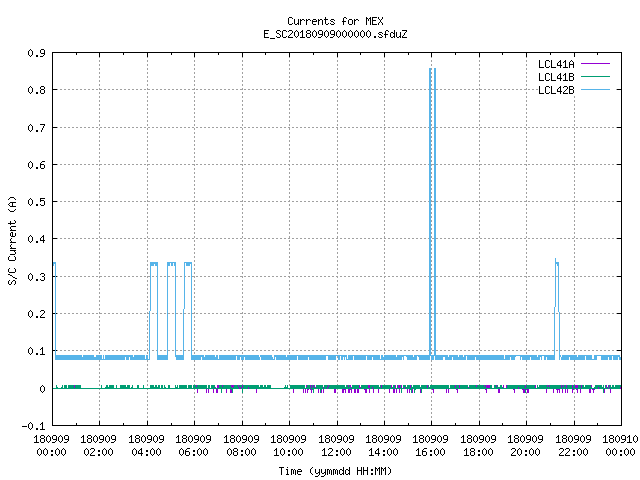The image size is (640, 480).
Task: Click the 0.7 y-axis tick label
Action: tap(36, 128)
